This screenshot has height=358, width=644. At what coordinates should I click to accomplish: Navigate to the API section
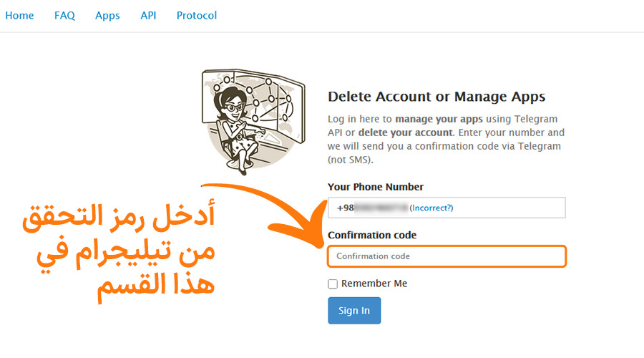pos(148,15)
